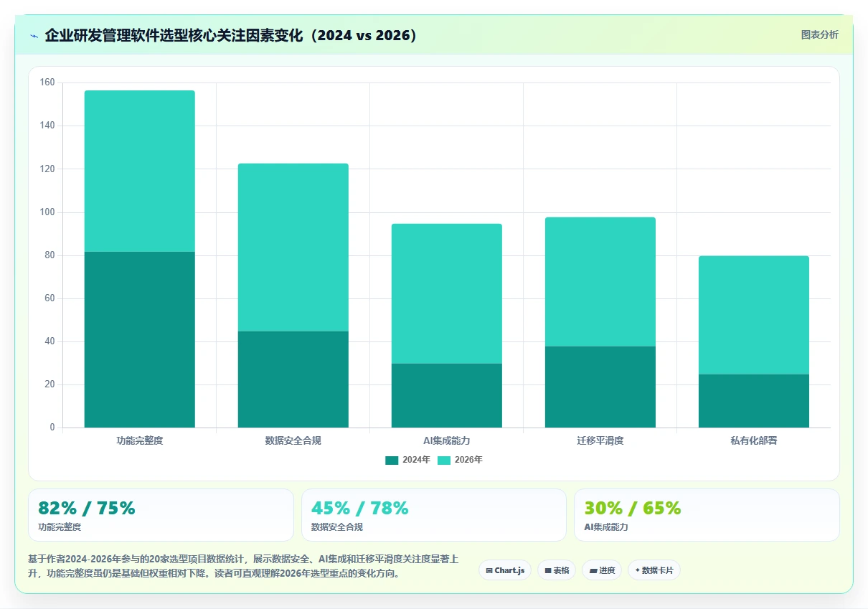Click the 2026 bar segment for 私有化部署
This screenshot has height=609, width=868.
click(754, 315)
